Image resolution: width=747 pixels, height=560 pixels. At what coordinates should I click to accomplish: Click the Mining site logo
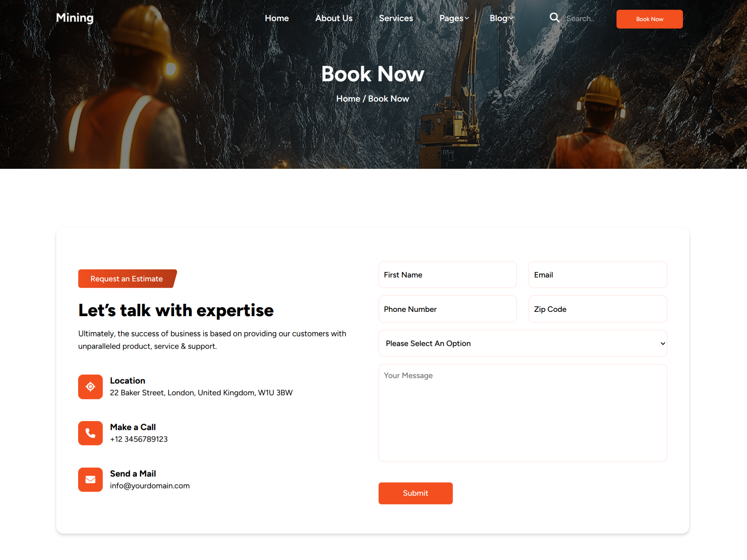tap(75, 18)
